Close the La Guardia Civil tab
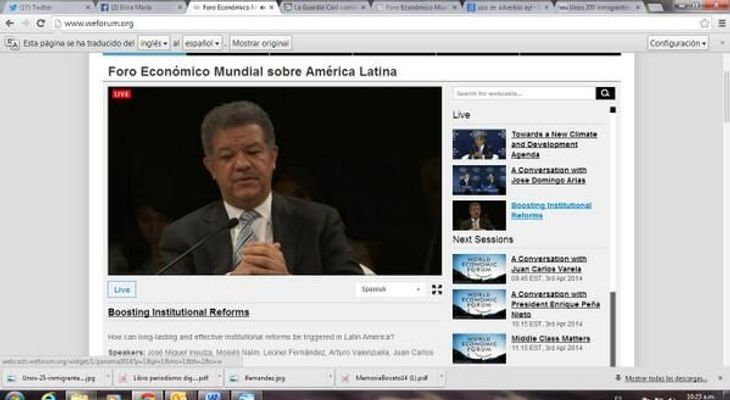The width and height of the screenshot is (730, 400). [x=363, y=7]
